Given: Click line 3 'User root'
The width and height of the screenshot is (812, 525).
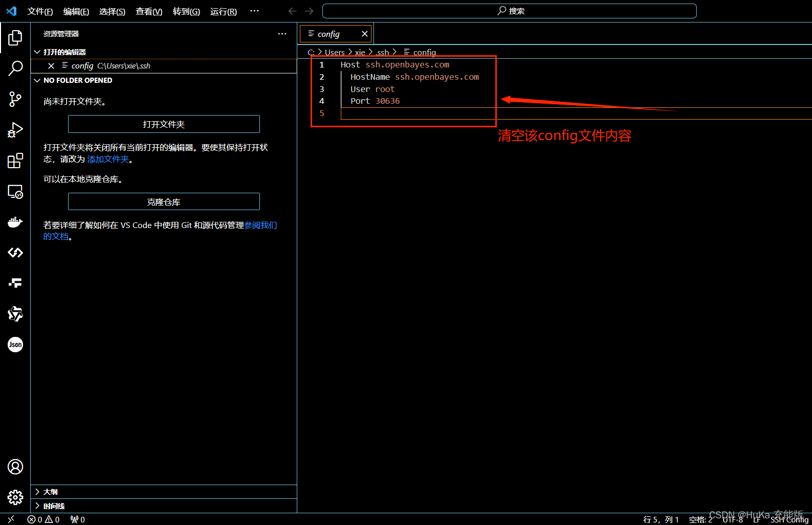Looking at the screenshot, I should [372, 89].
